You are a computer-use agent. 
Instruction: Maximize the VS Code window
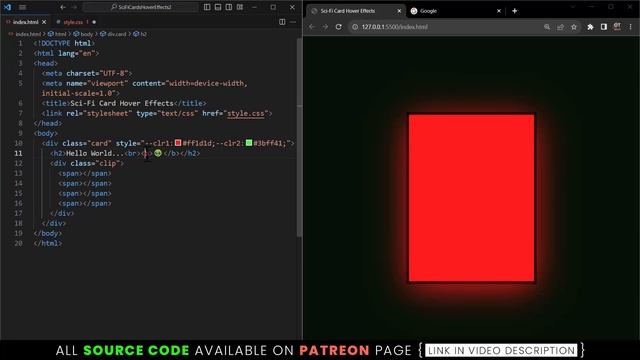273,7
